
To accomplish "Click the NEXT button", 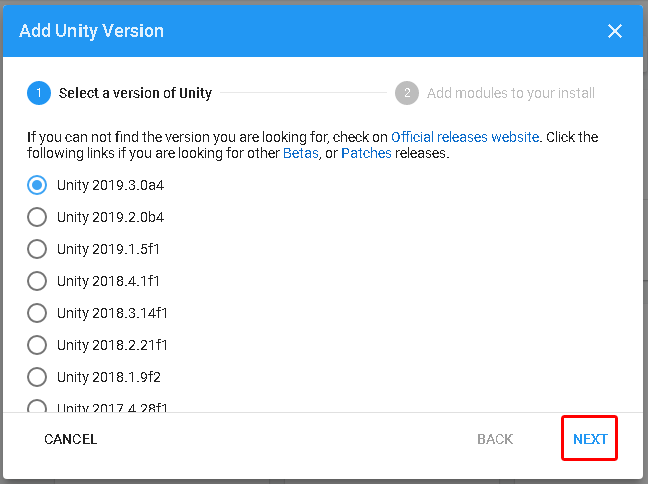I will tap(590, 439).
